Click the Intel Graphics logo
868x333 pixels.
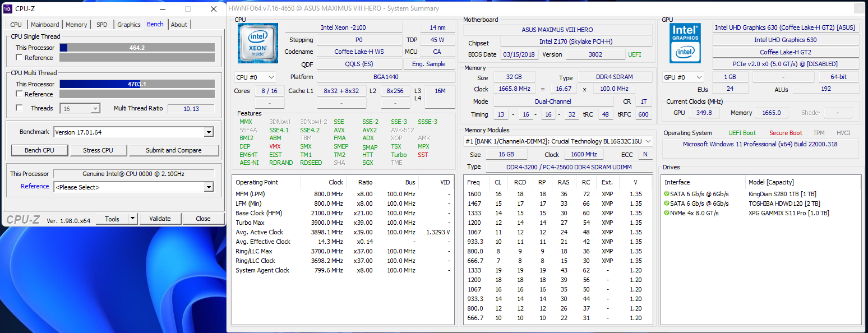point(685,43)
